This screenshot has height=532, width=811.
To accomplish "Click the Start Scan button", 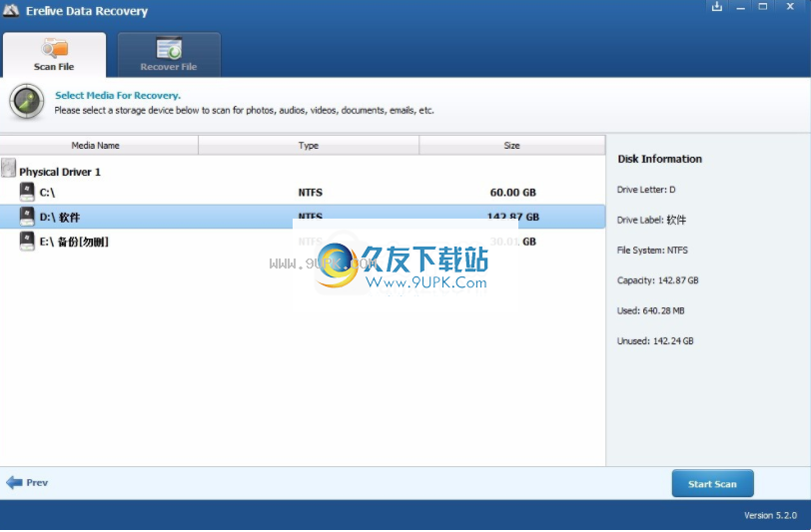I will point(712,484).
